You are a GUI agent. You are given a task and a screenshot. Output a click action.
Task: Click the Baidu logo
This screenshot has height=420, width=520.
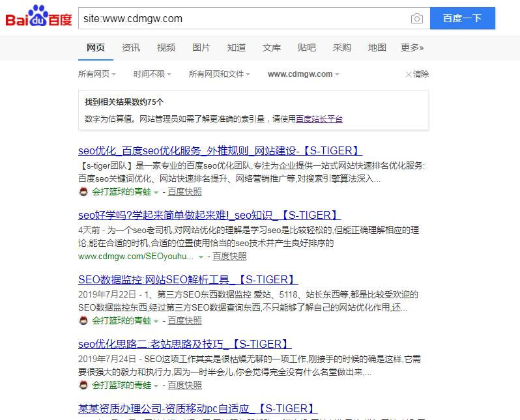[38, 16]
